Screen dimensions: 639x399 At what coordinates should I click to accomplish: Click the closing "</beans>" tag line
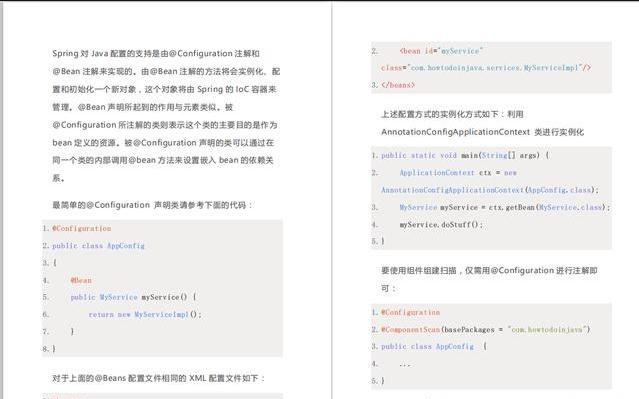click(x=398, y=85)
